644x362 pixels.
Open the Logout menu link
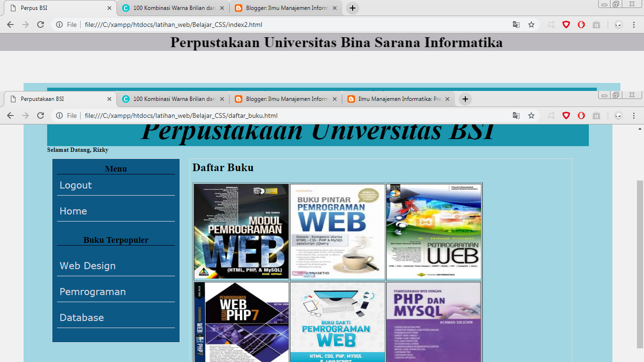click(x=75, y=185)
